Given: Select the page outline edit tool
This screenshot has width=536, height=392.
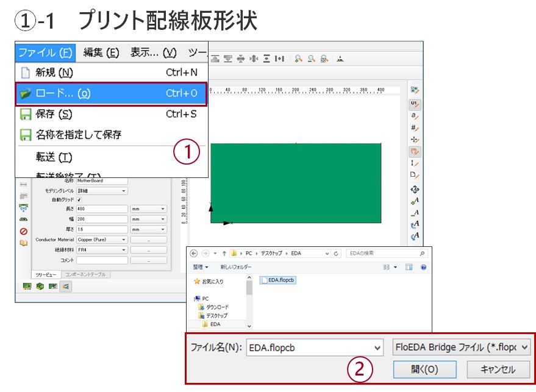Looking at the screenshot, I should coord(415,175).
